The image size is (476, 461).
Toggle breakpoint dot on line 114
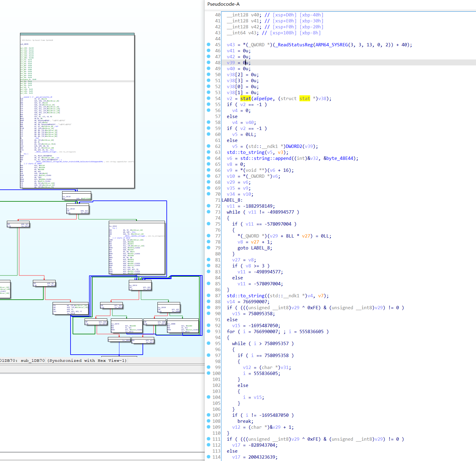point(209,457)
